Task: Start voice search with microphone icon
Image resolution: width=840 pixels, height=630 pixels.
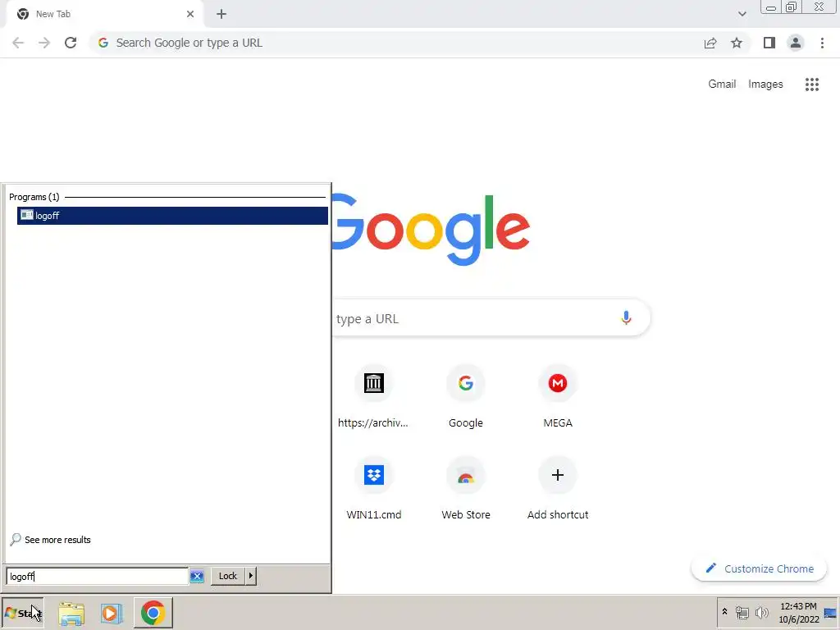Action: pyautogui.click(x=626, y=318)
